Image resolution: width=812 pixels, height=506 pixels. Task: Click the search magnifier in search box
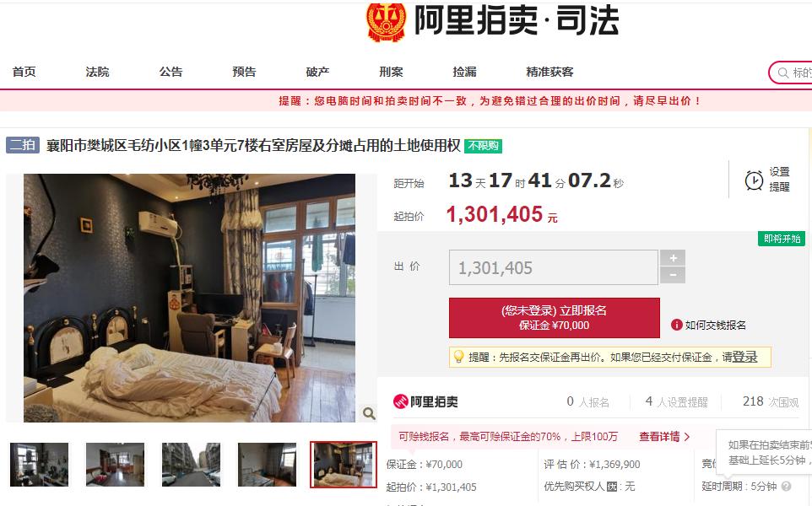pyautogui.click(x=783, y=73)
